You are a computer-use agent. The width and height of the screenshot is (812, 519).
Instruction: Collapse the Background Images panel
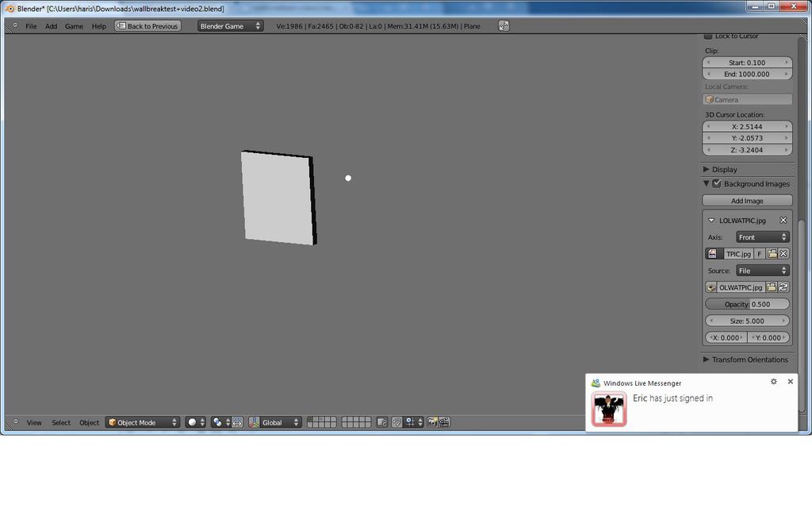tap(706, 183)
